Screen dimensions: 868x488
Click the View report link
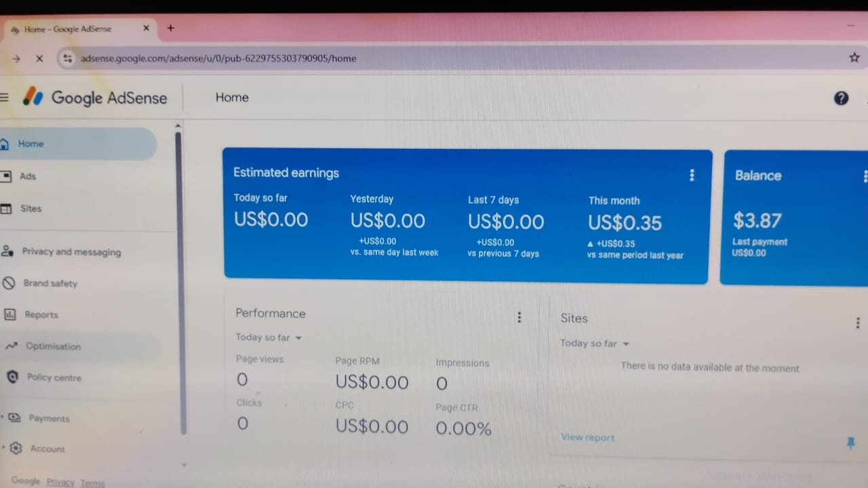[588, 438]
